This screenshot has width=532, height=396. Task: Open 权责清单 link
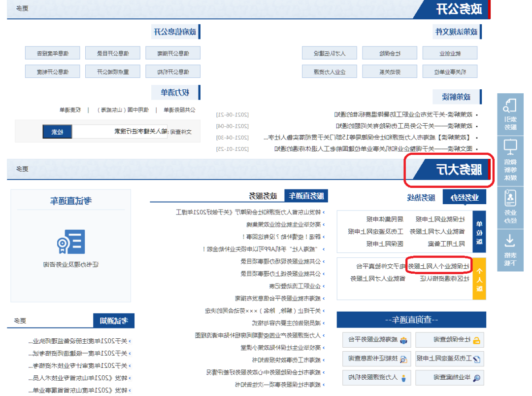pos(70,109)
